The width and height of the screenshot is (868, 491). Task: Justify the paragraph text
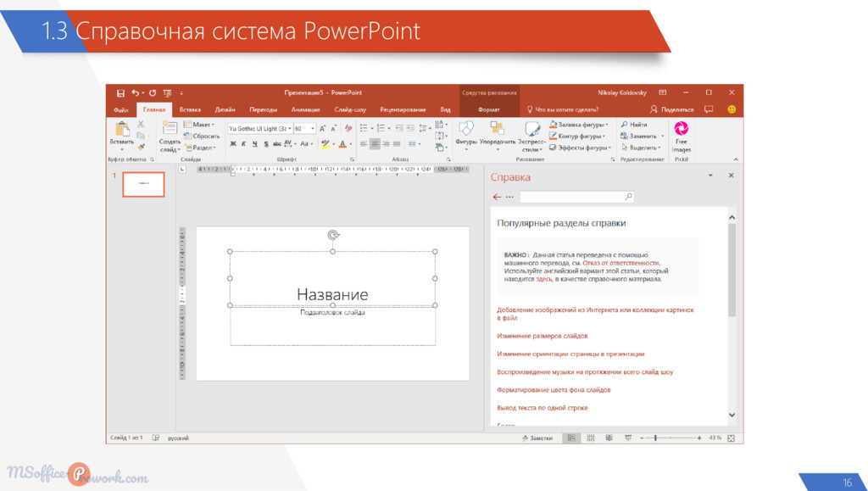397,144
